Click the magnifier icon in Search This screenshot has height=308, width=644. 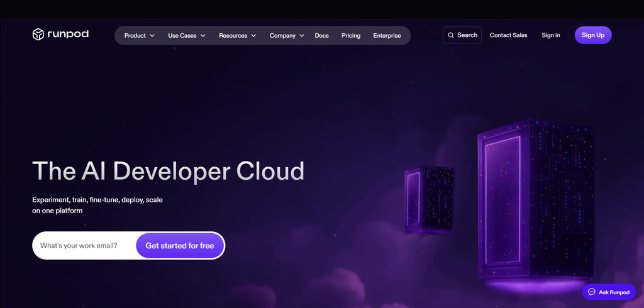pyautogui.click(x=451, y=35)
